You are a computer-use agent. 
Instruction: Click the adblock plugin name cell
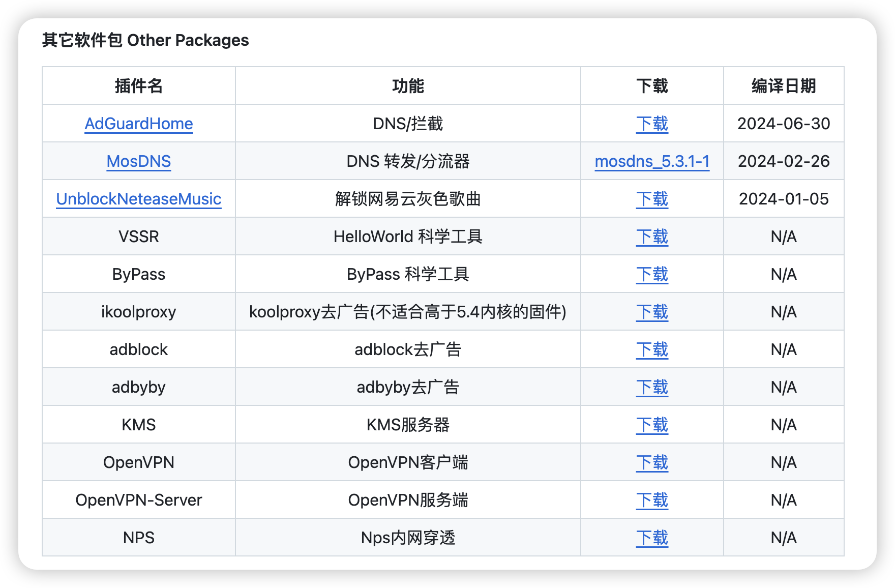click(x=138, y=349)
